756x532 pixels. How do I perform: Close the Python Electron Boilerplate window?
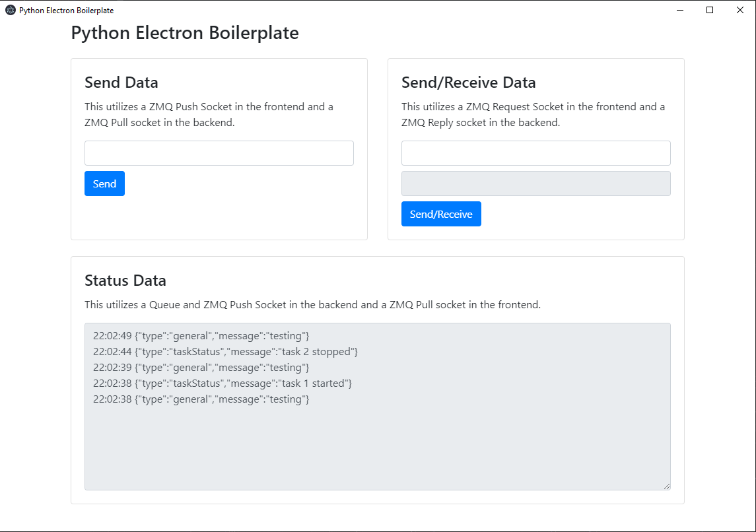740,10
